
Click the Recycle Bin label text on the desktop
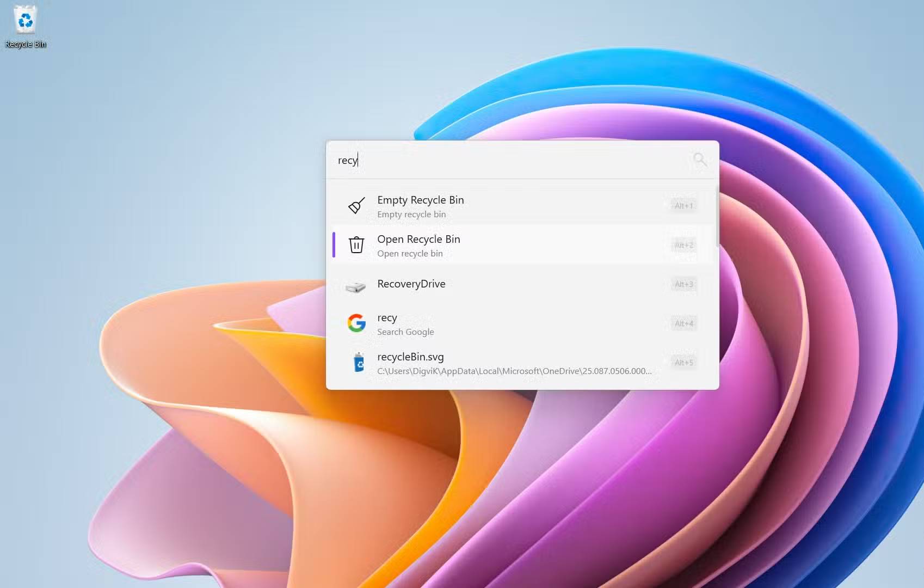25,44
